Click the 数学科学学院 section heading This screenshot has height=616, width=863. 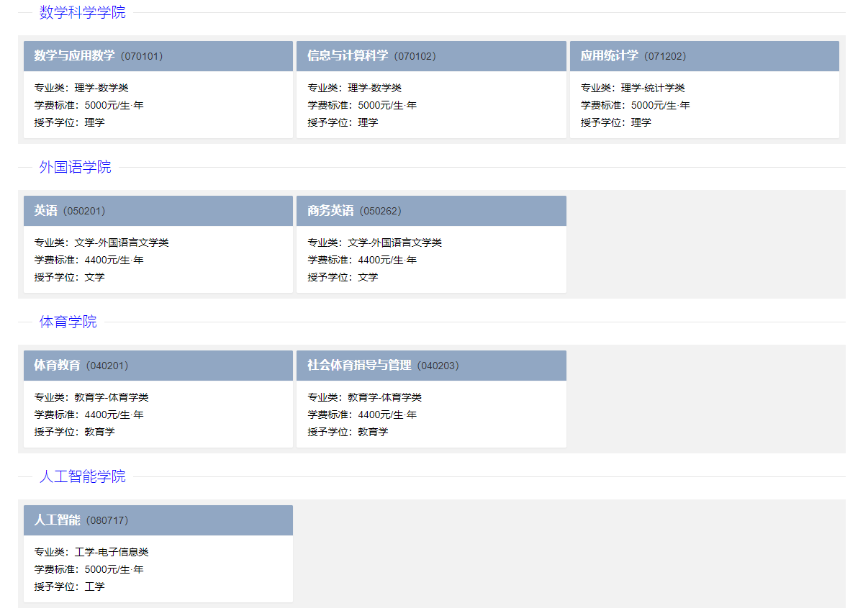click(x=82, y=12)
